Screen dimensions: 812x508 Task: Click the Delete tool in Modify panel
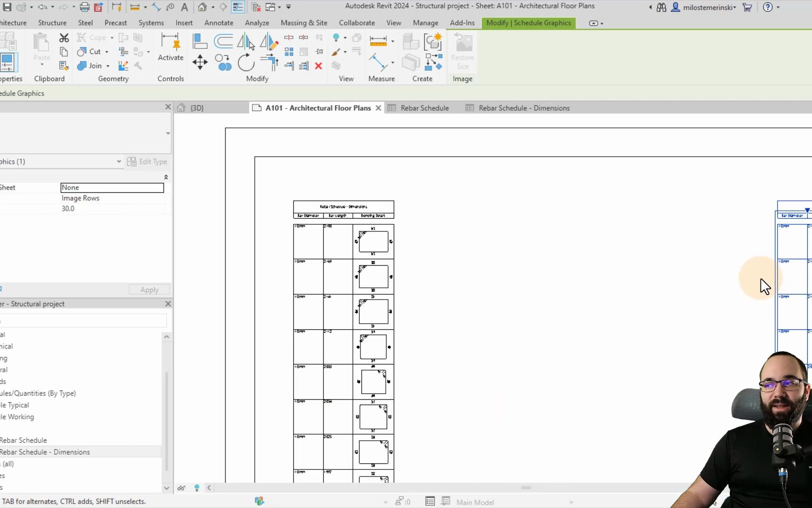pyautogui.click(x=318, y=66)
